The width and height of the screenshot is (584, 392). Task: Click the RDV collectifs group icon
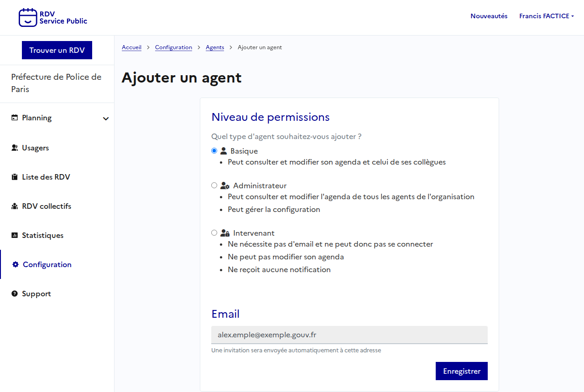pyautogui.click(x=15, y=206)
